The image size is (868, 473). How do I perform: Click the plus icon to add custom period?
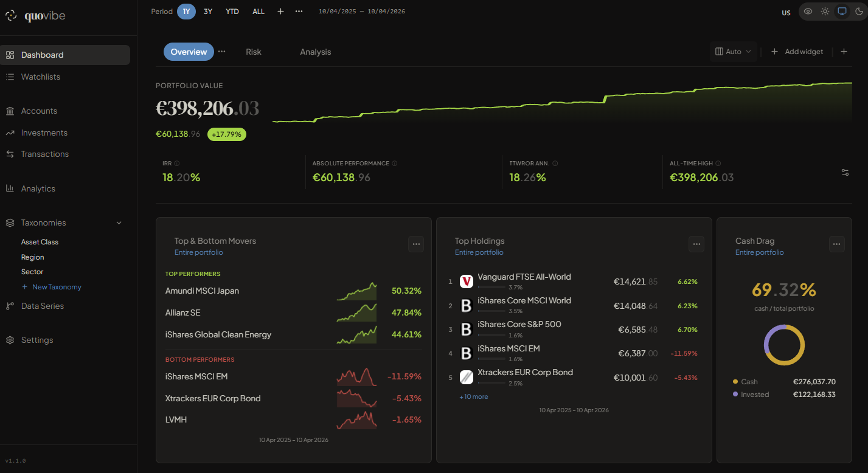click(280, 12)
